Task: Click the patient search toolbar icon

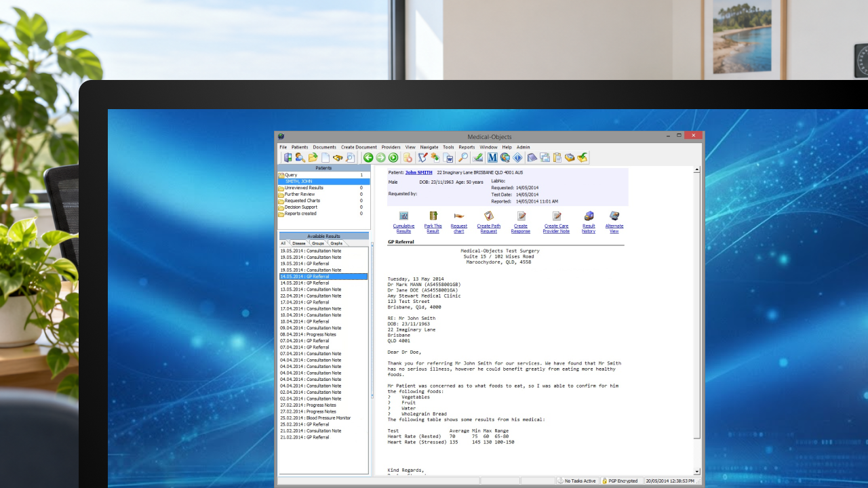Action: (x=300, y=158)
